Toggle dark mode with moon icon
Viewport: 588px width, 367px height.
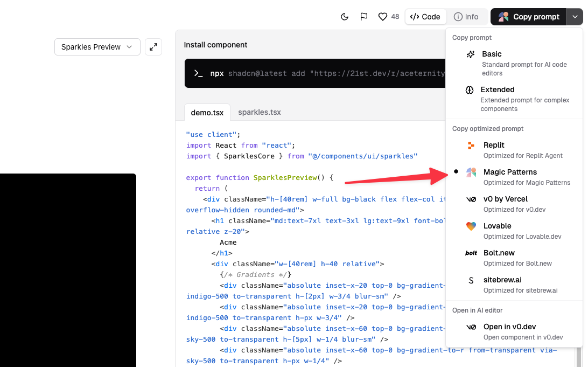point(345,17)
